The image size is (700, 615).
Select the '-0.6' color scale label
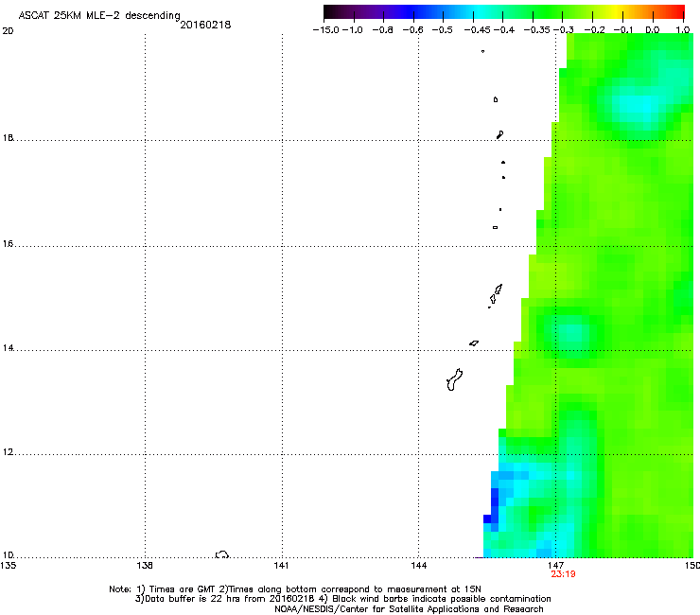pos(412,30)
